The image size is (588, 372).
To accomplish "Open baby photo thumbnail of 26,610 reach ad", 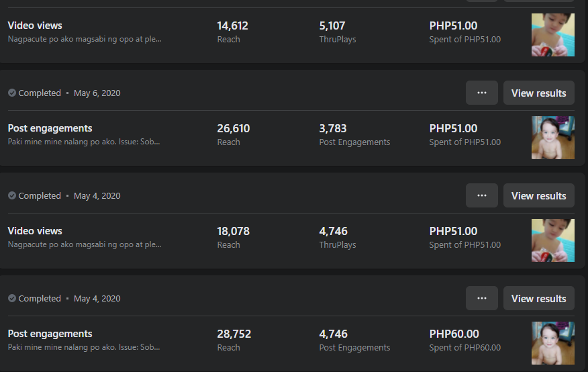I will click(x=552, y=137).
